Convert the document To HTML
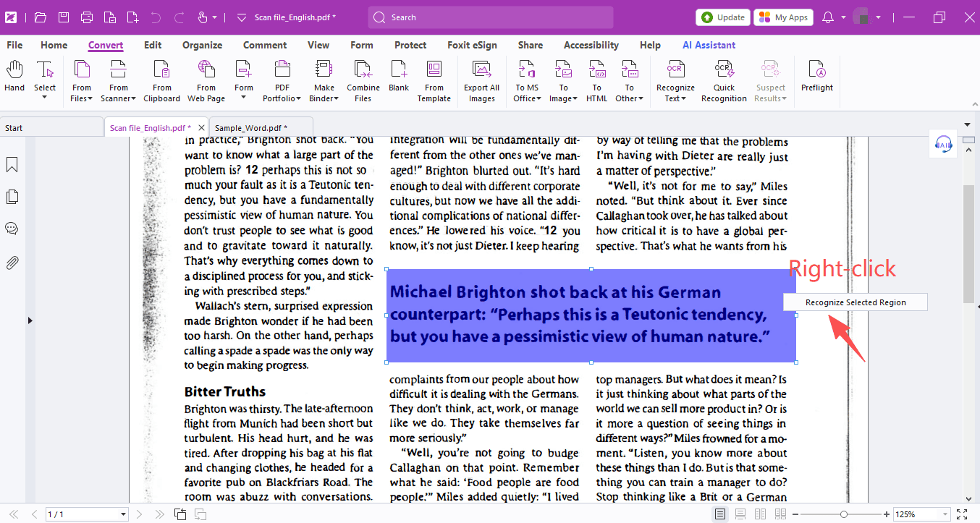The image size is (980, 523). (x=597, y=81)
